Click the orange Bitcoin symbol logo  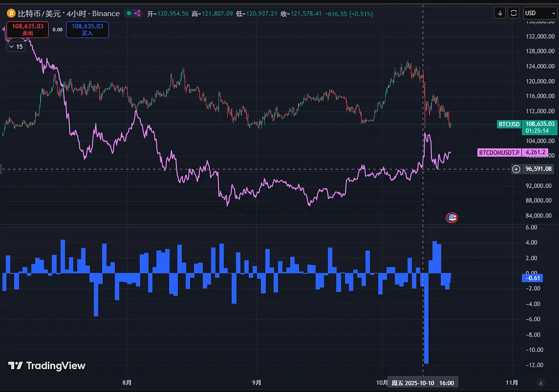pos(10,13)
